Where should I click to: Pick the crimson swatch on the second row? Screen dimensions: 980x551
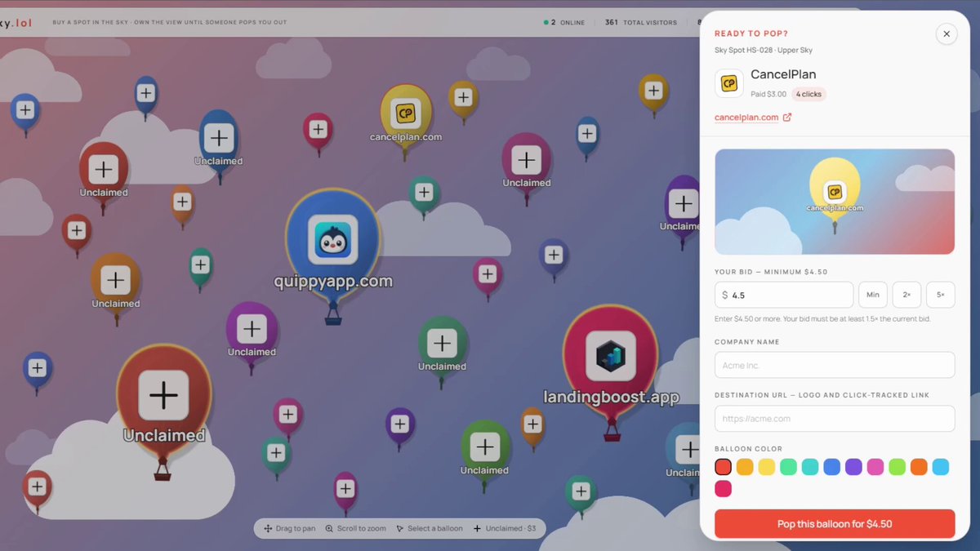tap(723, 489)
